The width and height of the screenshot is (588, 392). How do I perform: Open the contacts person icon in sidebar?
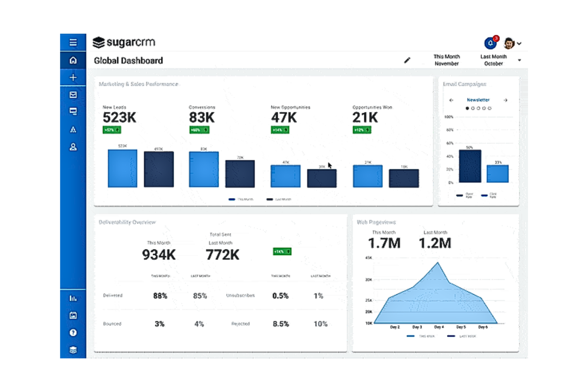(x=73, y=147)
